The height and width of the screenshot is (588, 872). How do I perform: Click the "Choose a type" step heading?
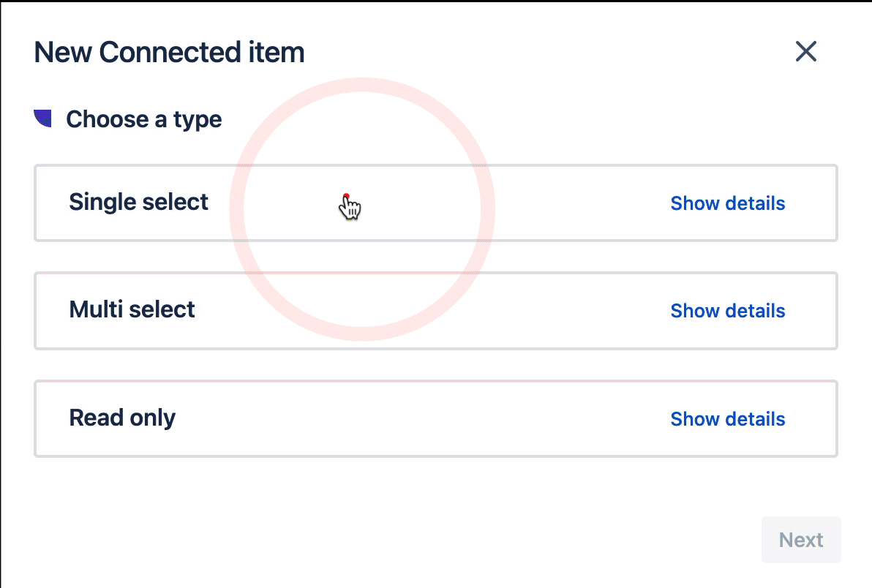point(143,119)
